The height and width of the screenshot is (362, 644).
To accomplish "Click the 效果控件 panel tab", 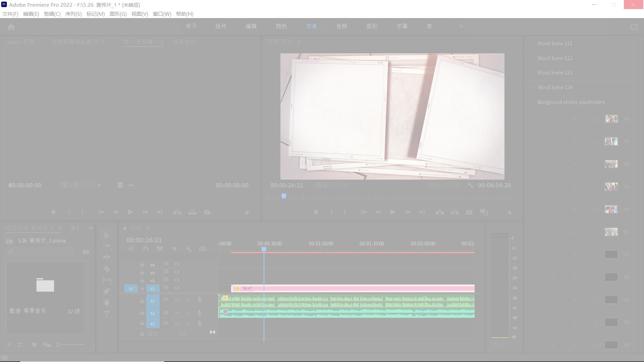I will [x=184, y=42].
